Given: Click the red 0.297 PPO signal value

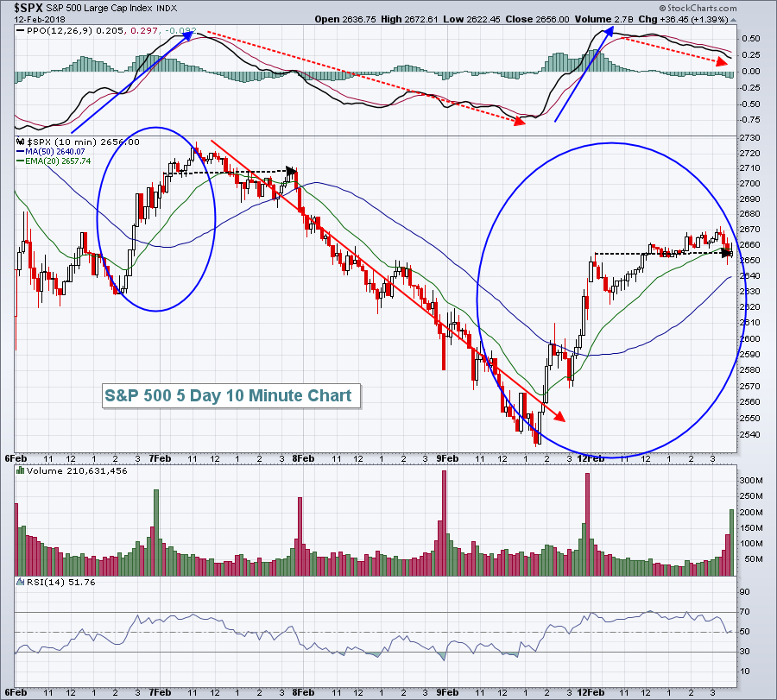Looking at the screenshot, I should pos(144,30).
